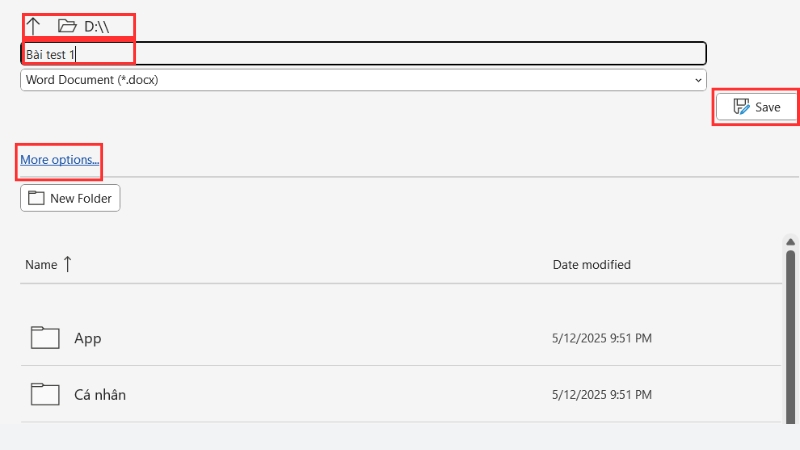Select the Cá nhân folder name
The height and width of the screenshot is (450, 800).
(100, 394)
